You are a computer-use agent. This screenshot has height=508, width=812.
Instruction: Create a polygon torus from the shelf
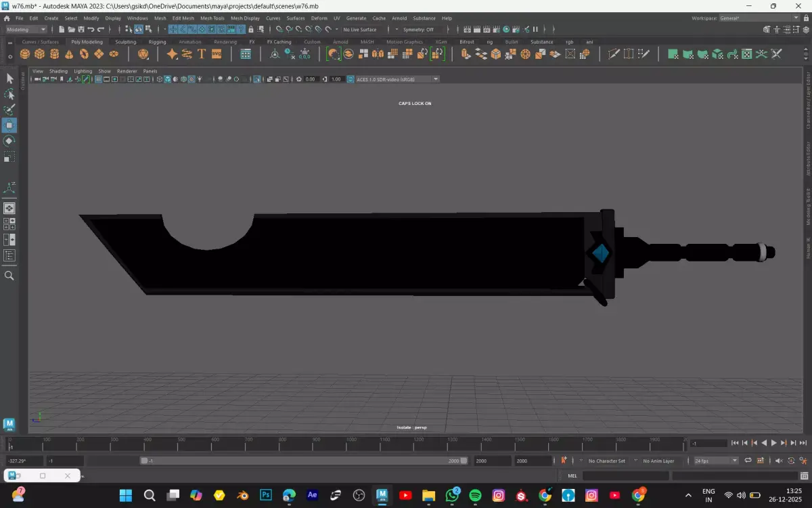84,54
